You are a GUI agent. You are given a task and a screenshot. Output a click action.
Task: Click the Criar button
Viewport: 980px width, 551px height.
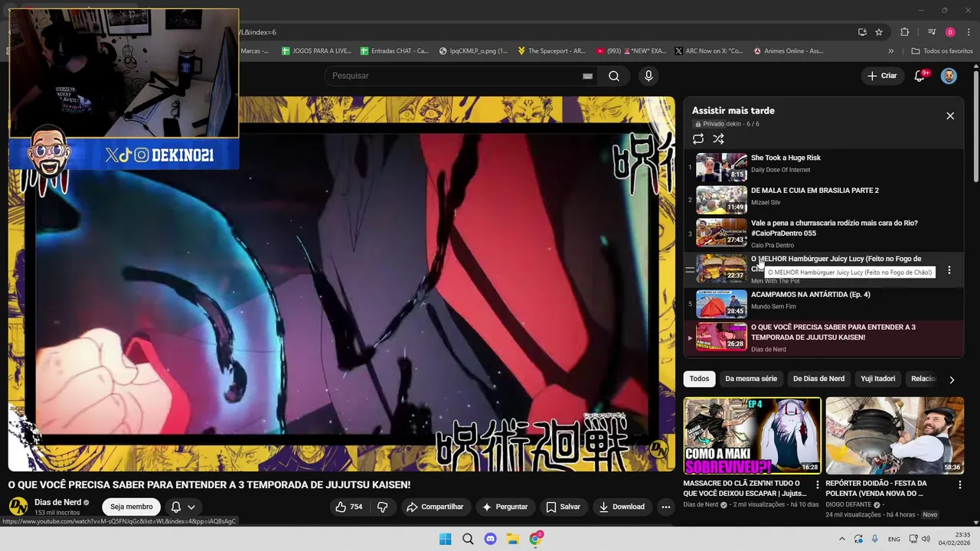tap(881, 76)
